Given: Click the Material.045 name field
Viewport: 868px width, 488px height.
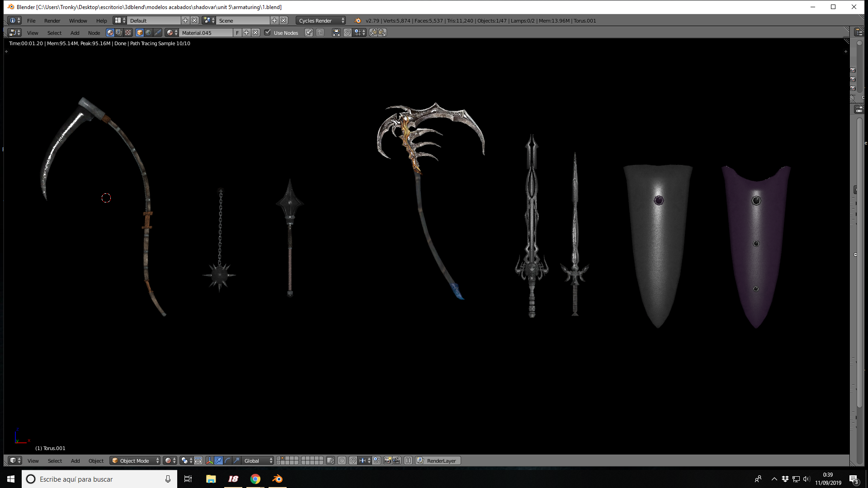Looking at the screenshot, I should [206, 33].
